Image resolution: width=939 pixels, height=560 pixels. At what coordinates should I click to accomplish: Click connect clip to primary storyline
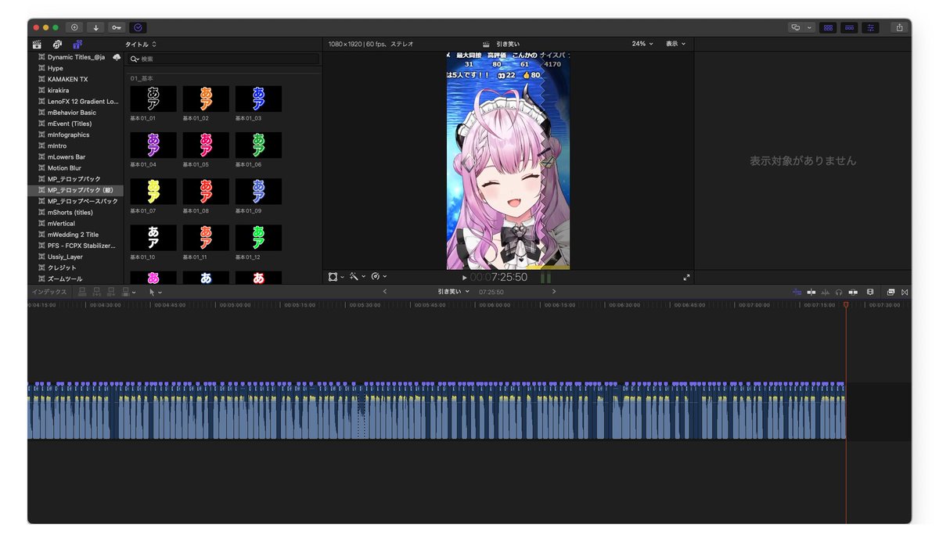(82, 292)
